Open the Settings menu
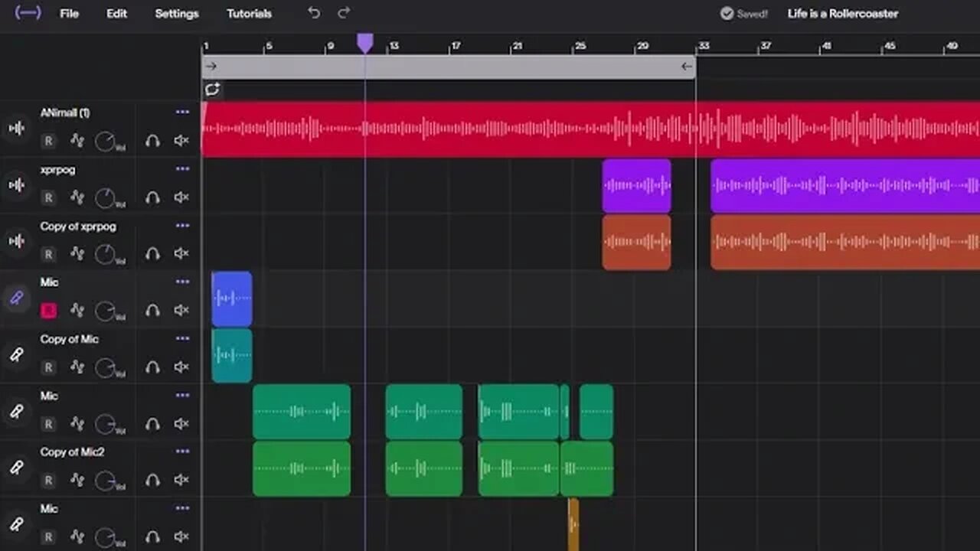This screenshot has height=551, width=980. click(x=177, y=14)
